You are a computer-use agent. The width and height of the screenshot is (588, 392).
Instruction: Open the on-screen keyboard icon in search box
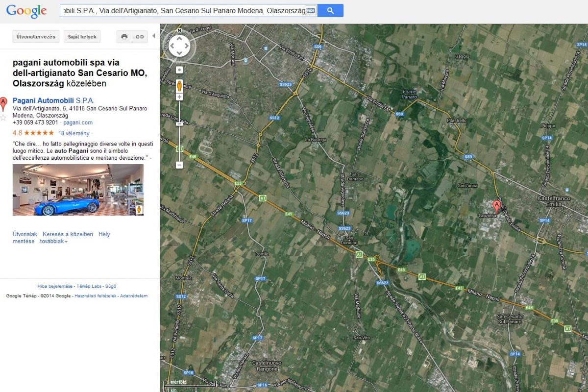pyautogui.click(x=310, y=10)
